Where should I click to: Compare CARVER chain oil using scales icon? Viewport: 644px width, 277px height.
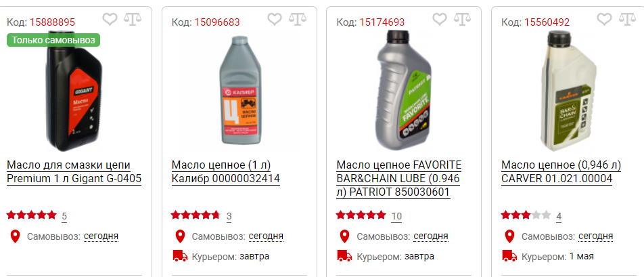tap(626, 19)
